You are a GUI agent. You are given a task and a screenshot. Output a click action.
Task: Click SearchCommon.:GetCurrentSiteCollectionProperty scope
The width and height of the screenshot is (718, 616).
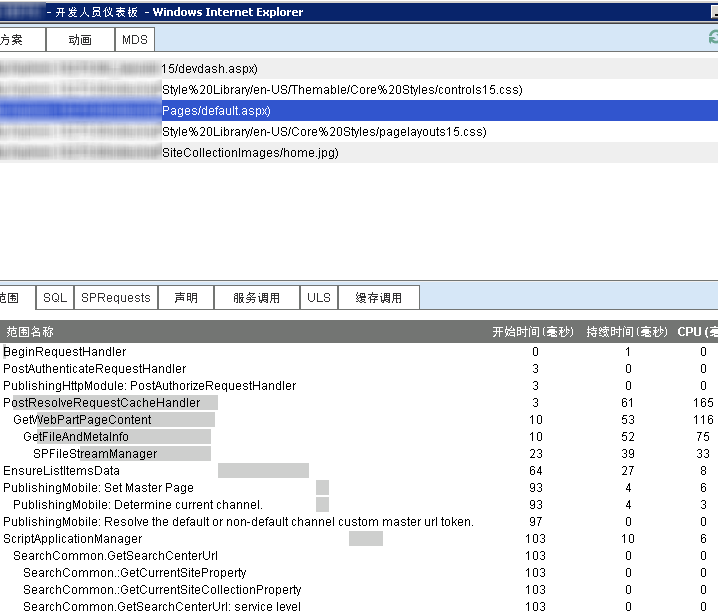click(162, 589)
